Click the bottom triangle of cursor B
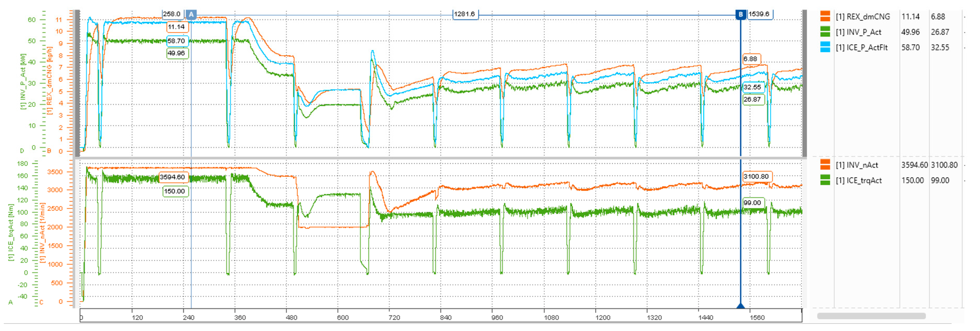Screen dimensions: 980x331 click(740, 305)
